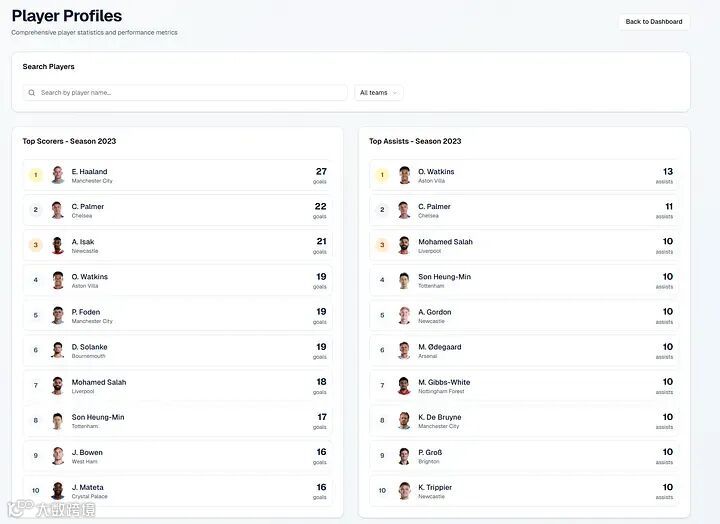Open Son Heung-Min's row in Top Assists

tap(524, 281)
